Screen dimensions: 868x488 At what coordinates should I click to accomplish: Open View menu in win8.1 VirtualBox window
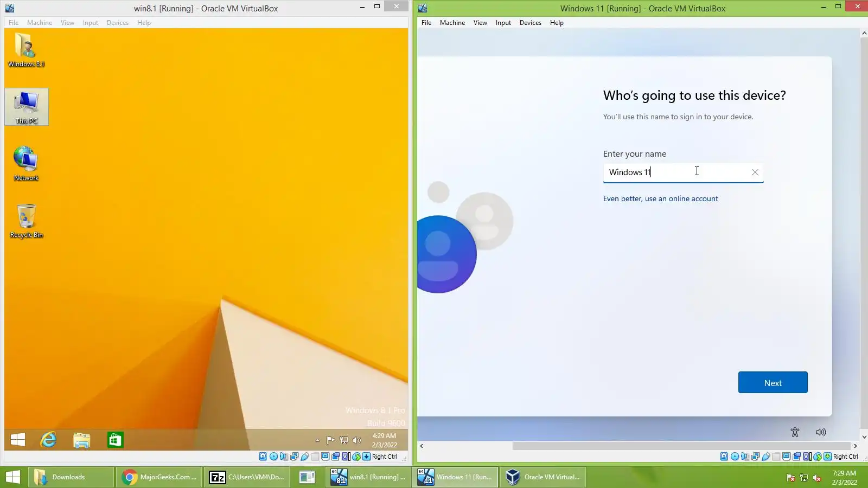coord(67,23)
